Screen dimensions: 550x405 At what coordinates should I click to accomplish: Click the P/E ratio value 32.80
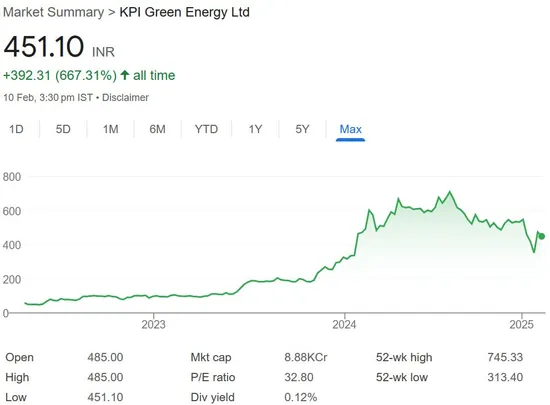click(299, 377)
